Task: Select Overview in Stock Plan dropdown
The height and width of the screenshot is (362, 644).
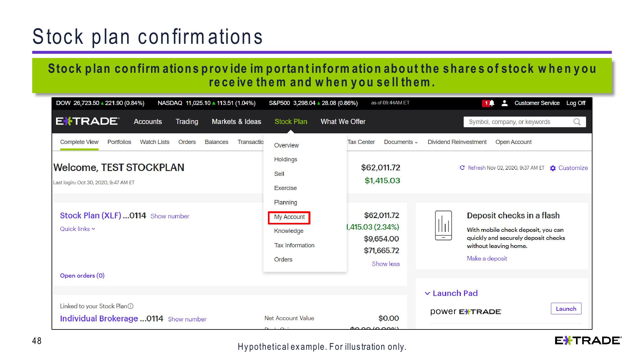Action: click(286, 145)
